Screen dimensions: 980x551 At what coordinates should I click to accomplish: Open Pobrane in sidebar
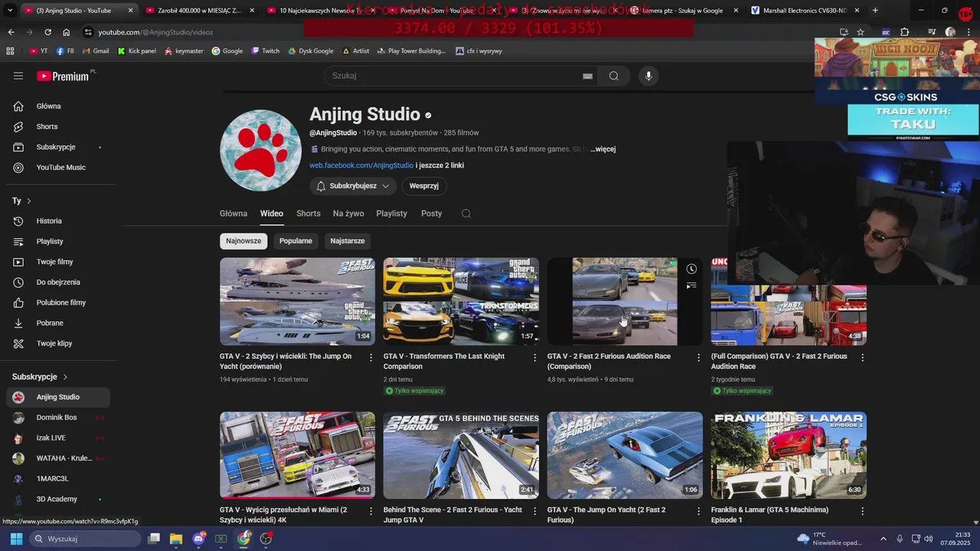click(x=58, y=323)
